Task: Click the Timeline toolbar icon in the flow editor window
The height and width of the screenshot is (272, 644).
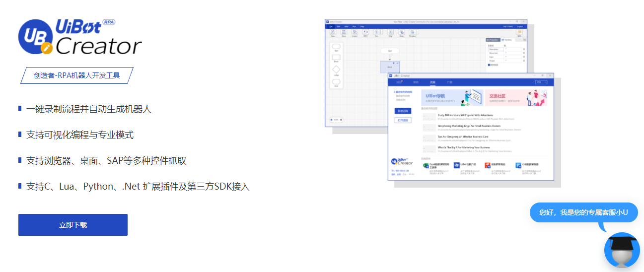Action: [x=412, y=32]
